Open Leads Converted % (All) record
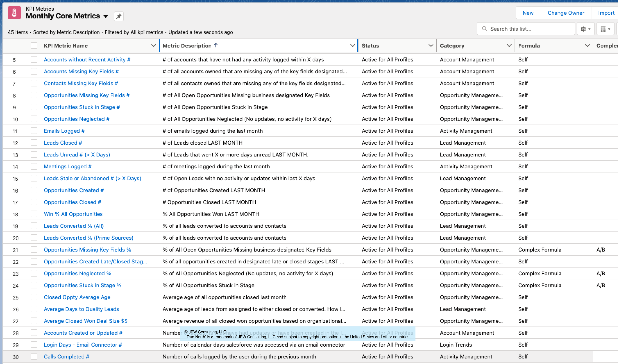Viewport: 618px width, 364px height. (x=74, y=226)
